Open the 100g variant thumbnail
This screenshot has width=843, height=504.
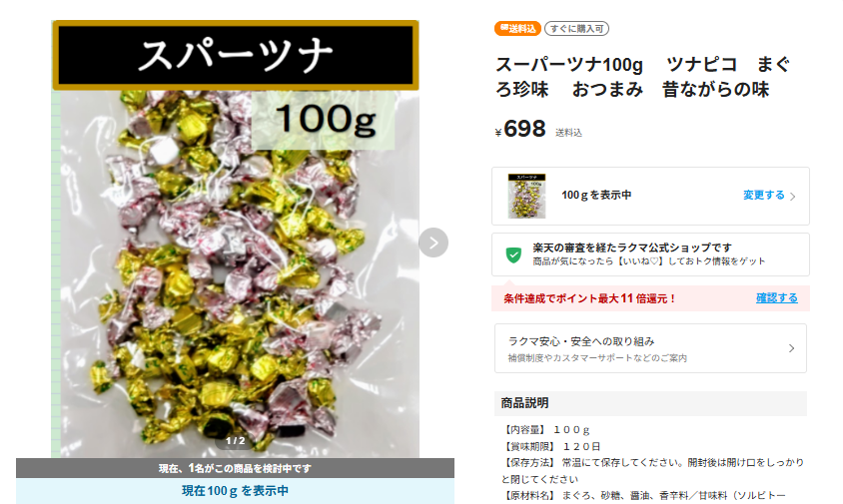pyautogui.click(x=527, y=196)
